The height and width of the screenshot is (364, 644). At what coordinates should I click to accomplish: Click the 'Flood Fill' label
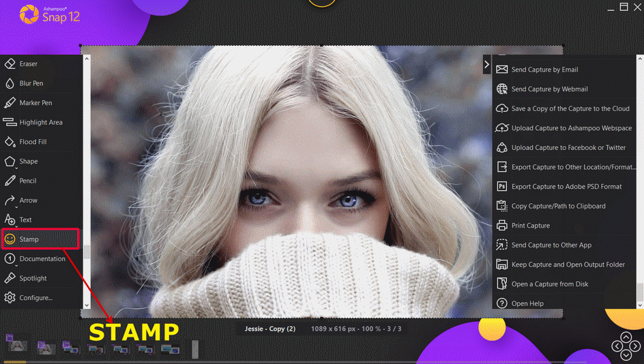coord(33,142)
